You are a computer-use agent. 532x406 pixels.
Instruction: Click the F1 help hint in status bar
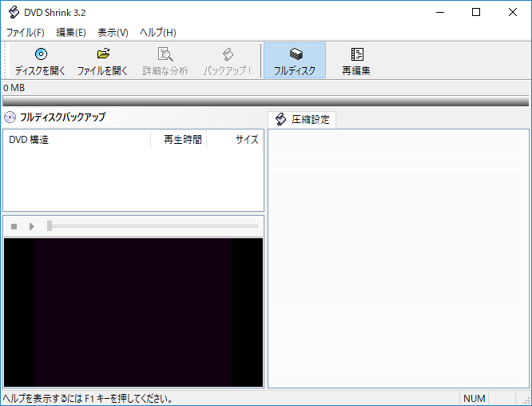[88, 399]
